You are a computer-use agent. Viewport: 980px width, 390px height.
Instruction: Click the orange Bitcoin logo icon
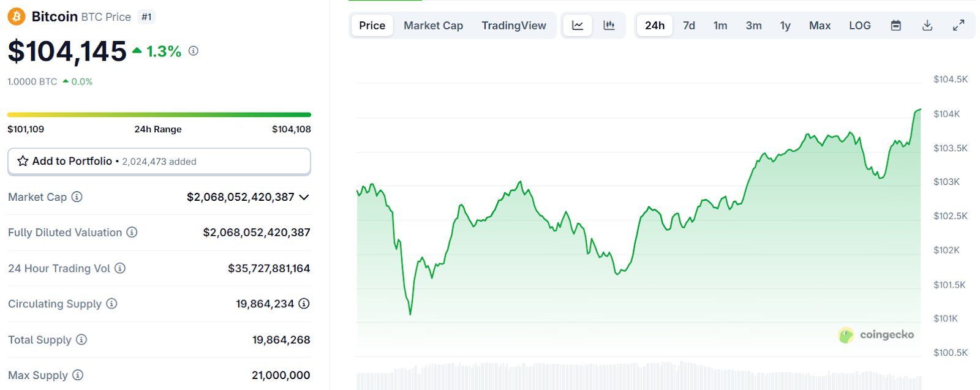(17, 17)
